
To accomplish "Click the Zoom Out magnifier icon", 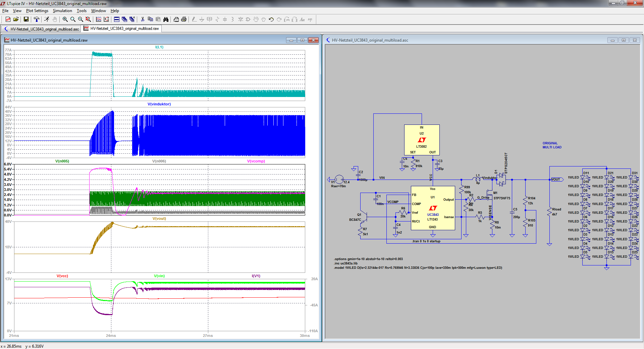I will (x=80, y=19).
